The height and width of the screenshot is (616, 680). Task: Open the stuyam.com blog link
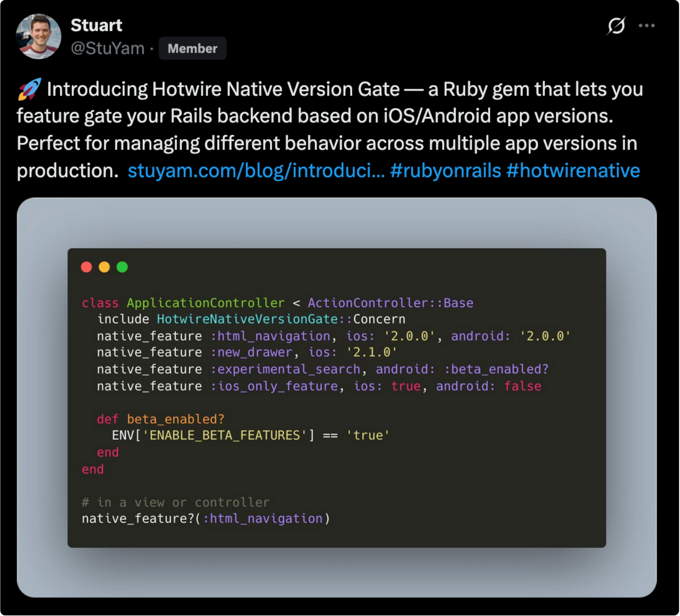pos(256,171)
